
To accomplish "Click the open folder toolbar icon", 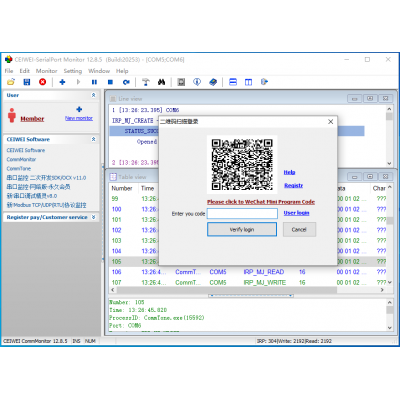I will pos(11,82).
